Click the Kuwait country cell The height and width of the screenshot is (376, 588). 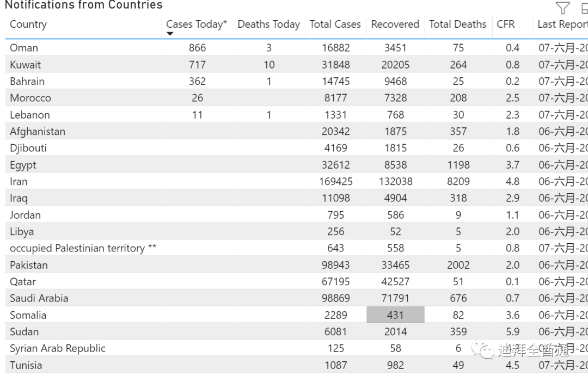(25, 65)
